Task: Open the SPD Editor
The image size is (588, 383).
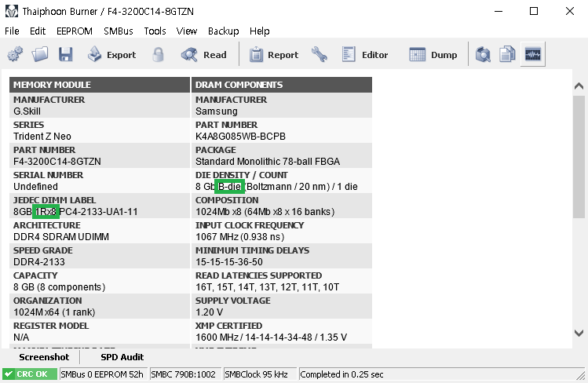Action: point(365,55)
